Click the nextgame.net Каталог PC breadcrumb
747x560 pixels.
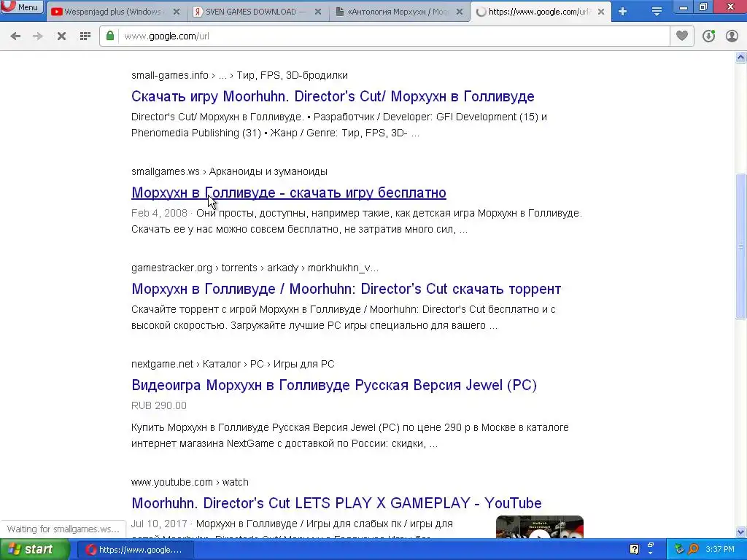[x=233, y=364]
